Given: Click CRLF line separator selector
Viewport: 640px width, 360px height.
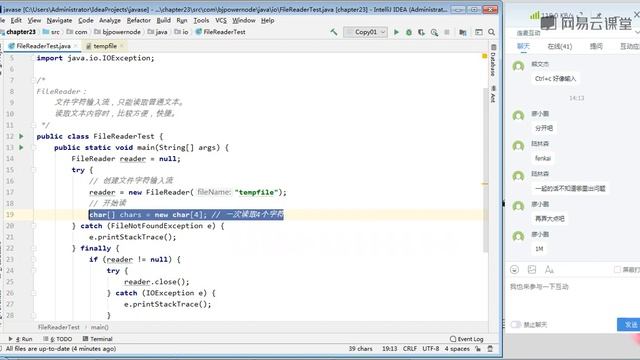Looking at the screenshot, I should click(410, 349).
